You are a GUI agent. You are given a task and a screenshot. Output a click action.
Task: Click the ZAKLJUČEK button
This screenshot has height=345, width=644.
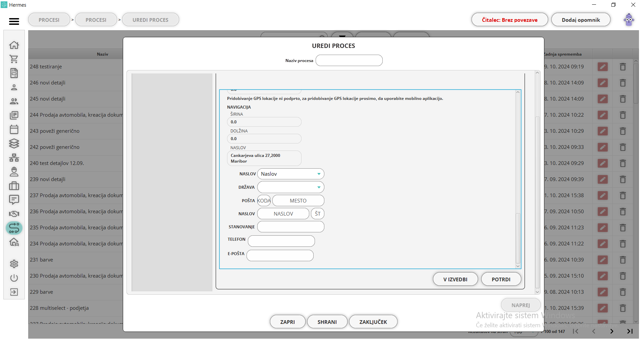(373, 322)
